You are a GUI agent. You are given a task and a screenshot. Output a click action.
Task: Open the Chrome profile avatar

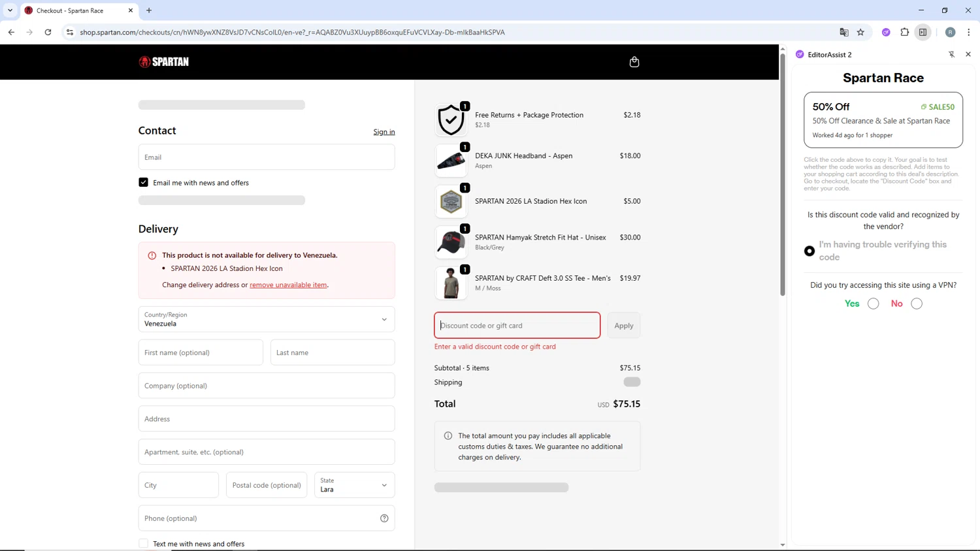click(950, 32)
